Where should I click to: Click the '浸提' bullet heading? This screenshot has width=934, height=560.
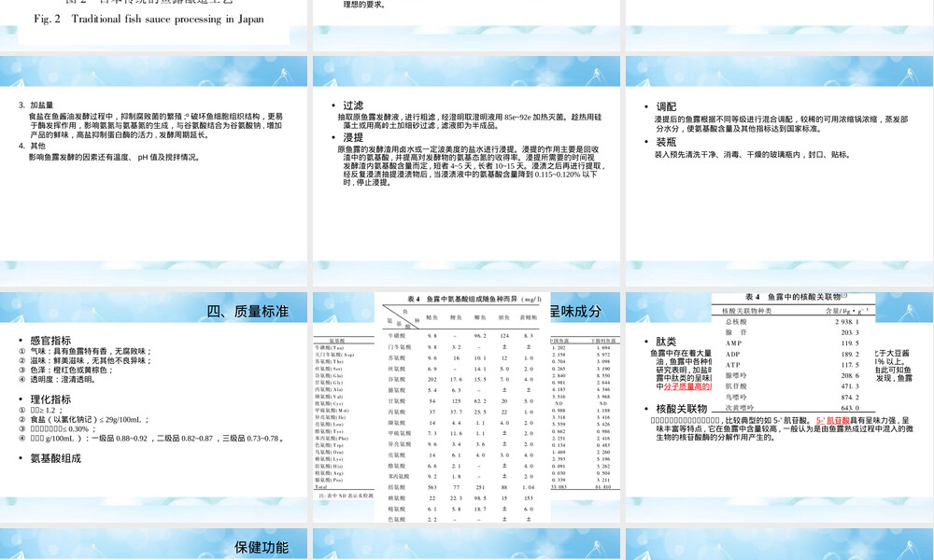pos(353,137)
